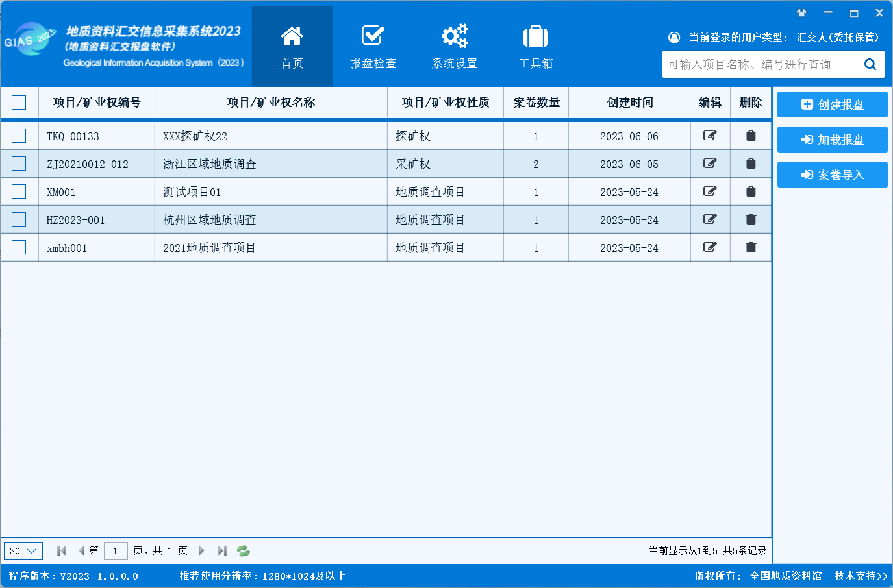Click the 案卷导入 button
Image resolution: width=893 pixels, height=588 pixels.
(833, 175)
